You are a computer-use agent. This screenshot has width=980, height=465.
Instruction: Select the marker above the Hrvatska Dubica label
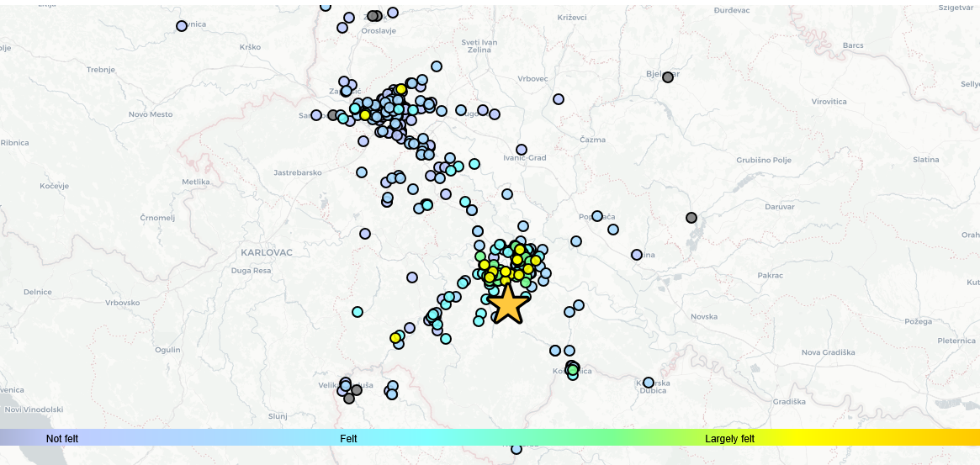(x=648, y=382)
